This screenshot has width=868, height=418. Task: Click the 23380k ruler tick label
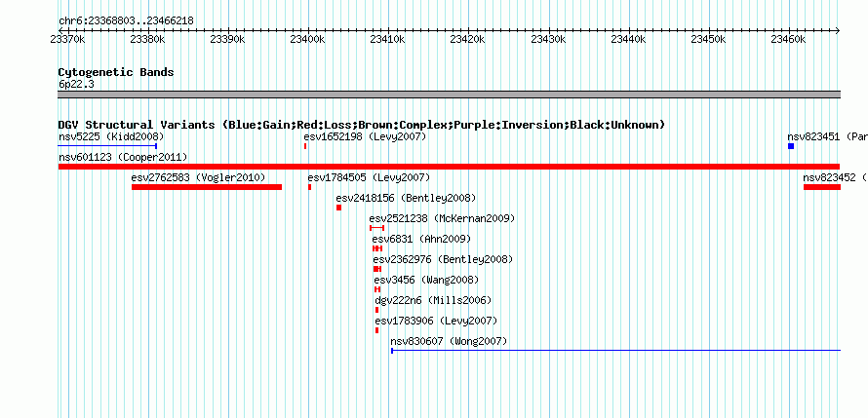[x=148, y=40]
